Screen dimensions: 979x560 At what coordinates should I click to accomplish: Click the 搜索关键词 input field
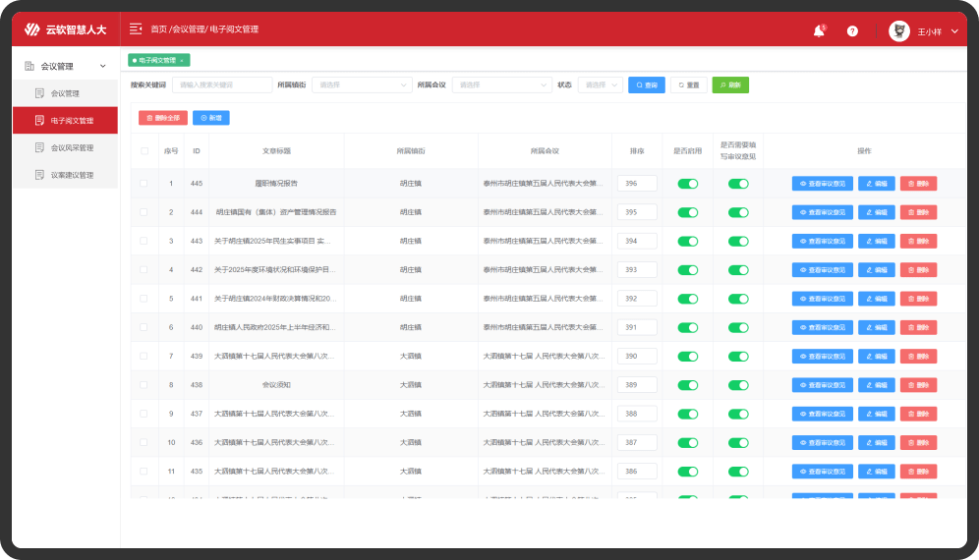tap(221, 85)
